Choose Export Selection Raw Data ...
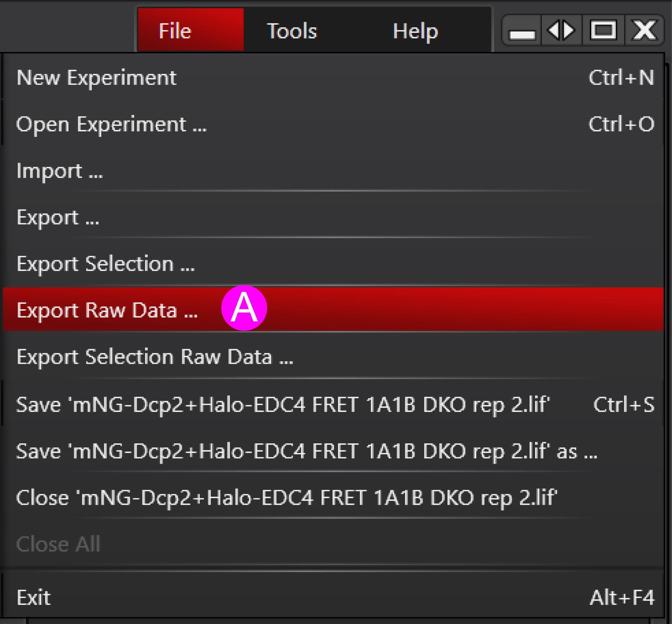 [333, 356]
